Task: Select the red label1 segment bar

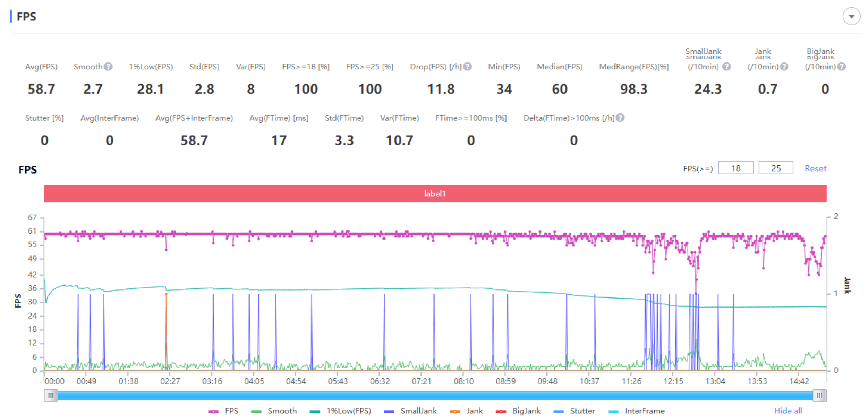Action: click(435, 194)
